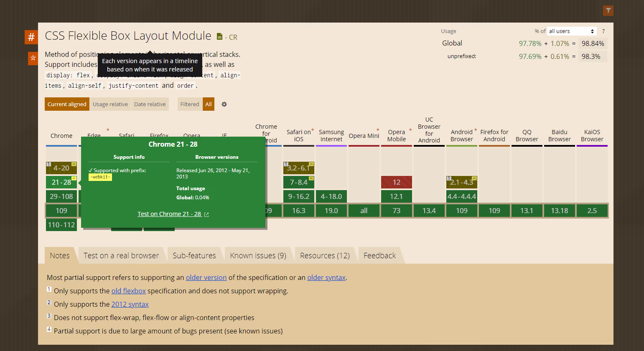Follow the 'older syntax' link
Image resolution: width=644 pixels, height=351 pixels.
tap(326, 277)
